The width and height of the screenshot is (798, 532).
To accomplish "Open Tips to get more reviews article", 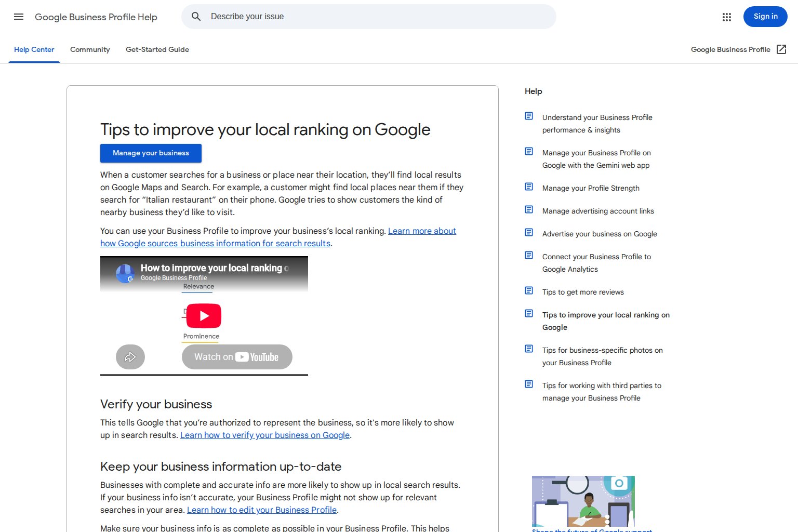I will pyautogui.click(x=583, y=292).
